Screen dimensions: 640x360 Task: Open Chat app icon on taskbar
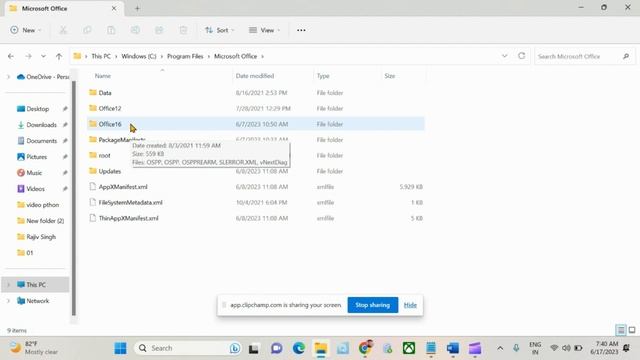(277, 348)
